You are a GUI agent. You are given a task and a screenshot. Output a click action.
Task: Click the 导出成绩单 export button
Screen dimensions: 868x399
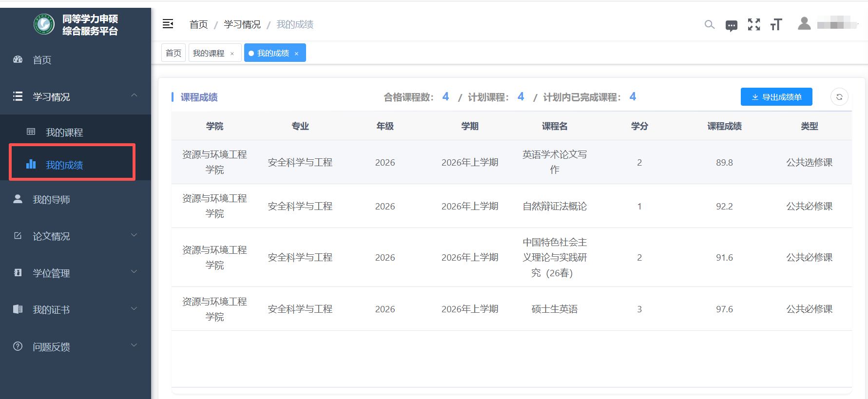click(776, 97)
